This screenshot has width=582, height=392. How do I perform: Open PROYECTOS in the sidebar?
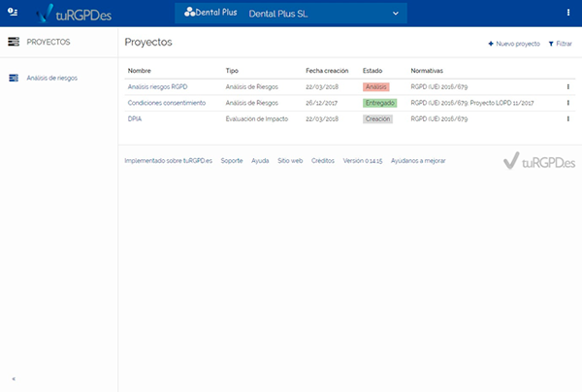[48, 42]
